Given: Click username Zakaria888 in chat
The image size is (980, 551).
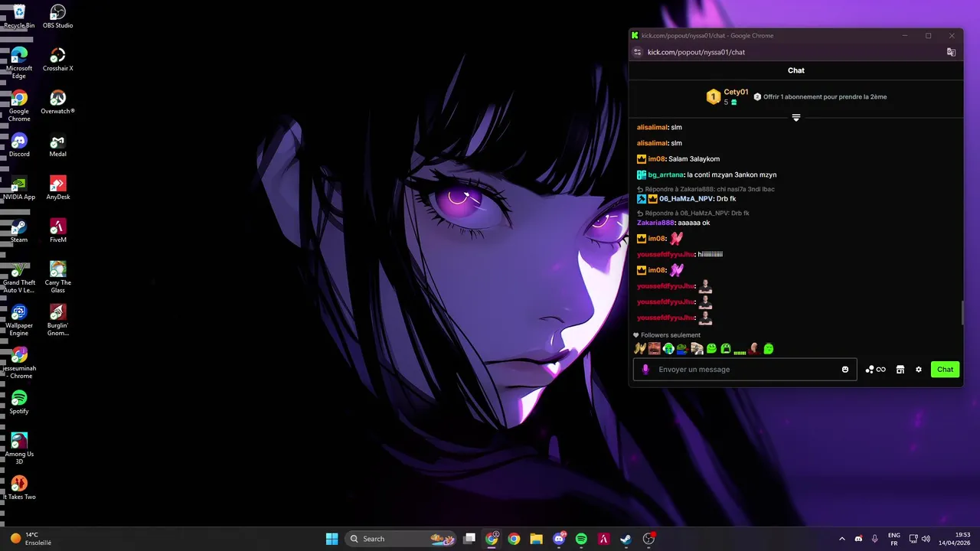Looking at the screenshot, I should click(655, 223).
